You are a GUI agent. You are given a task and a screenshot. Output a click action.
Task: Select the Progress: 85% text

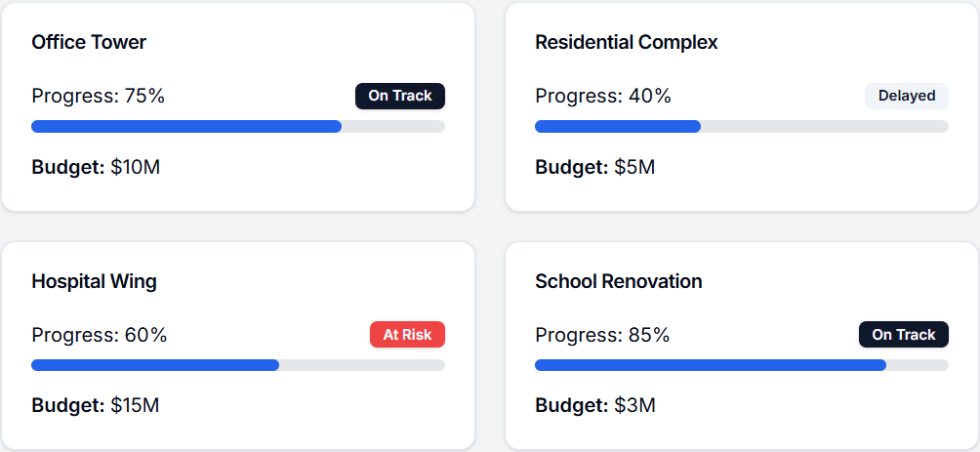pos(602,335)
